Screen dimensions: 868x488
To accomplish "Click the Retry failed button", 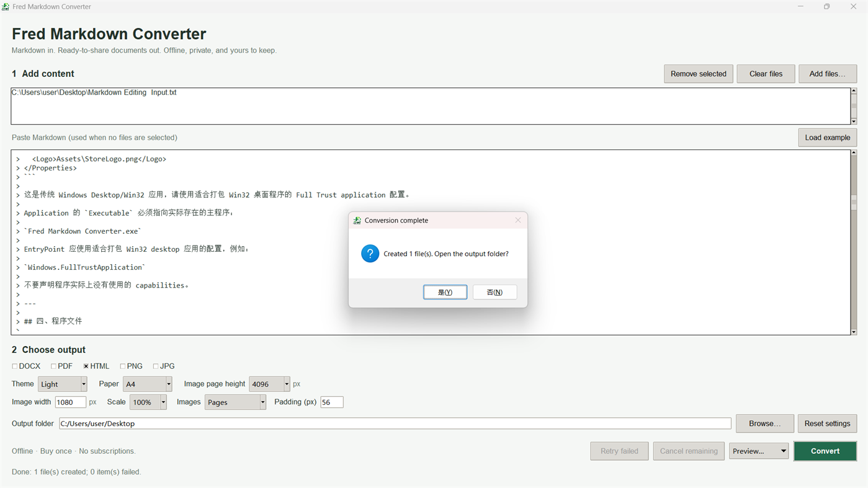I will (619, 451).
